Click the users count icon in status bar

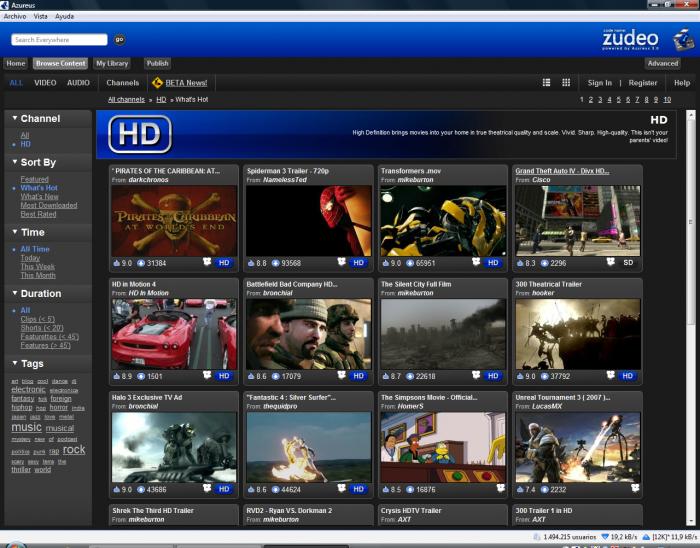(x=538, y=537)
